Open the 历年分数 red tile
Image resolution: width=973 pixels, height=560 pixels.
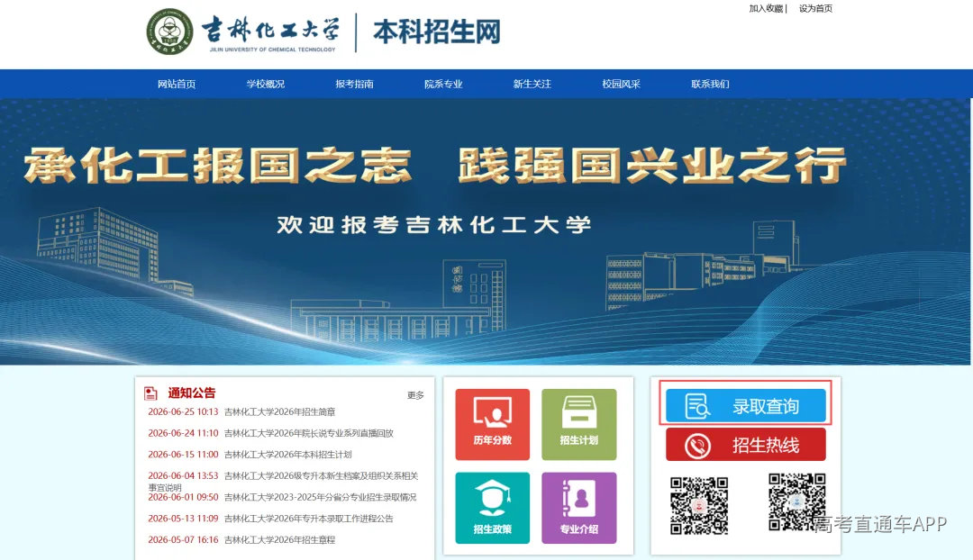tap(492, 425)
